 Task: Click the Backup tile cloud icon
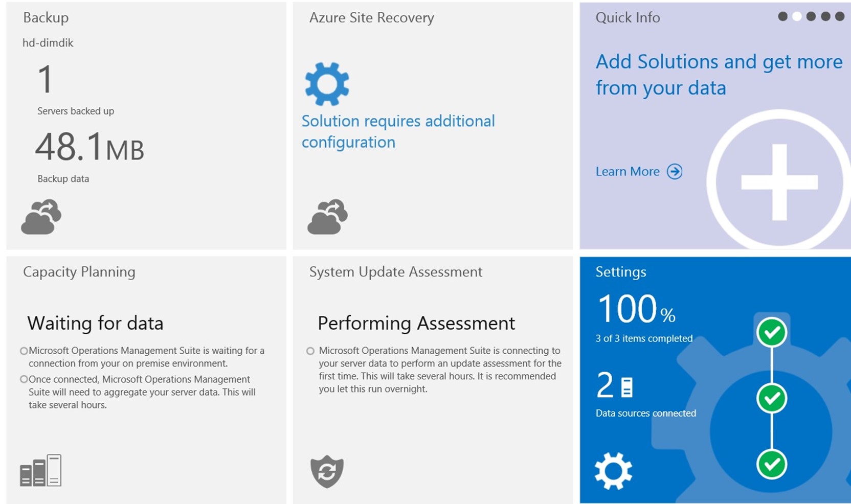click(x=41, y=217)
